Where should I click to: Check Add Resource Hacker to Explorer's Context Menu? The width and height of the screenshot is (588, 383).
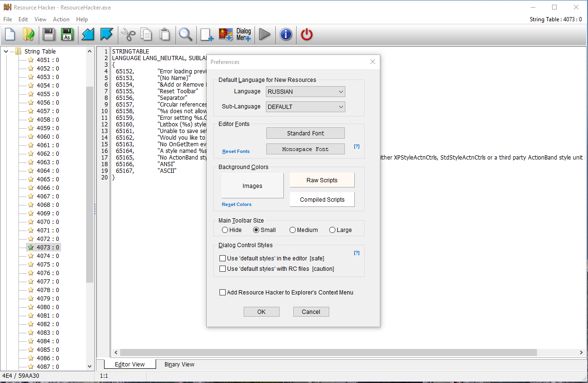click(x=223, y=293)
